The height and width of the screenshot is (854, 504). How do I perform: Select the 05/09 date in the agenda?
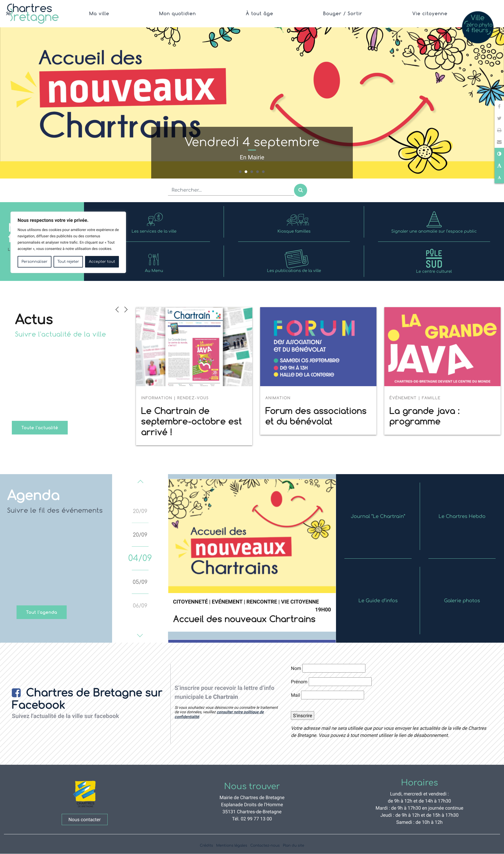pos(140,582)
